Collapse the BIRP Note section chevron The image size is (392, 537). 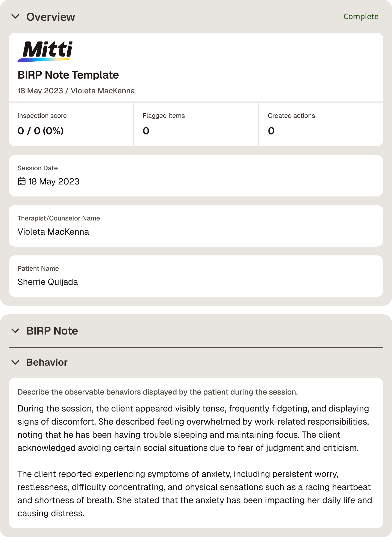(x=16, y=331)
